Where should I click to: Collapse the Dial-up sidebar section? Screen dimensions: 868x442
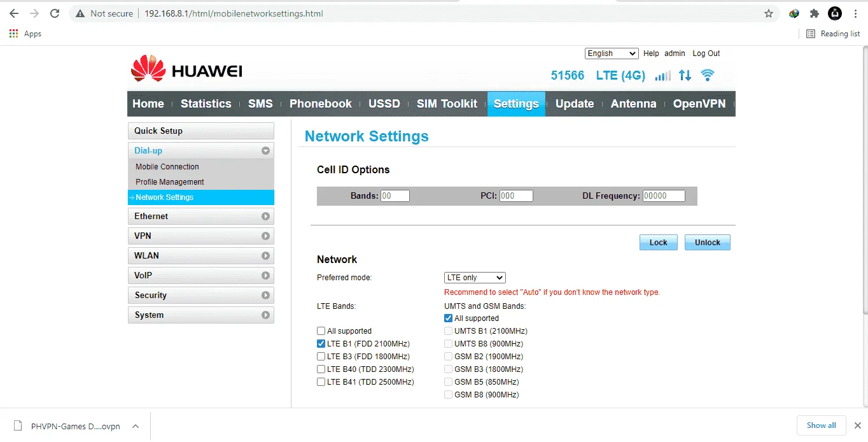[x=201, y=151]
